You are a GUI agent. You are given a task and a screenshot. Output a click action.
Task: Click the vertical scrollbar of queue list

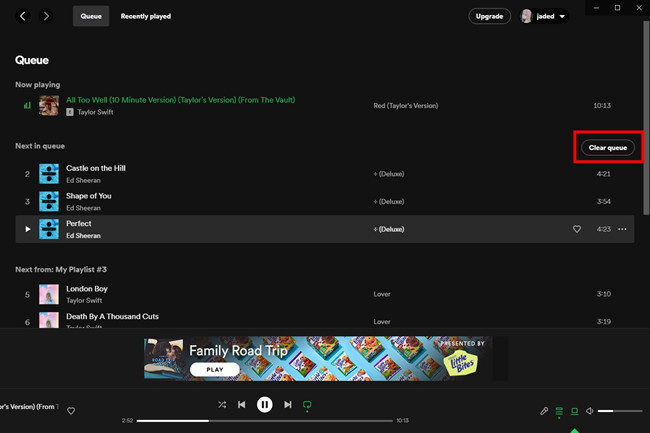(x=646, y=118)
